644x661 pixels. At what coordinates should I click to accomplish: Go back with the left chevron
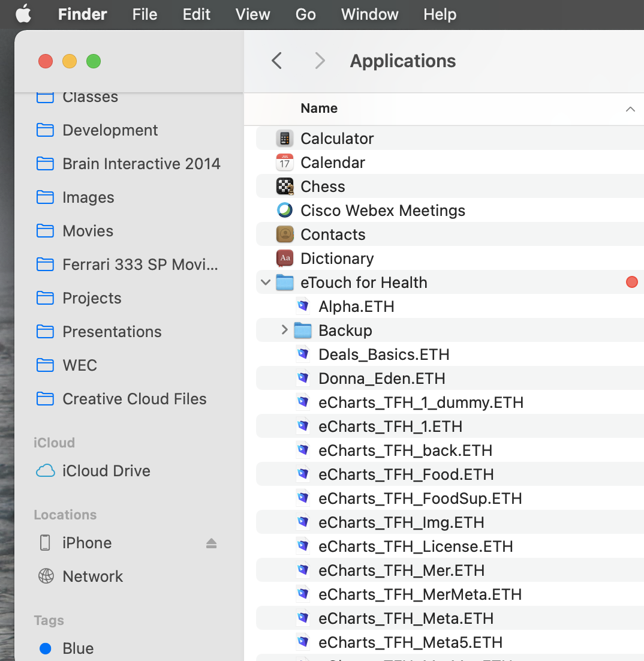277,61
